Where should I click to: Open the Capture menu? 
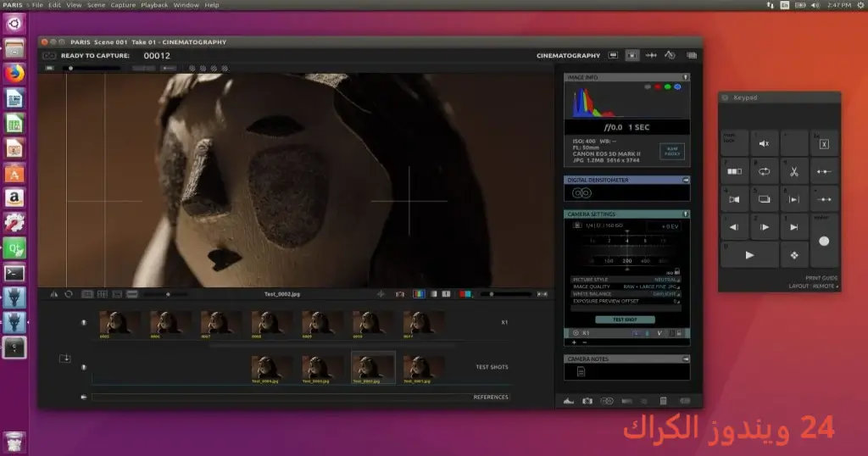pyautogui.click(x=123, y=5)
